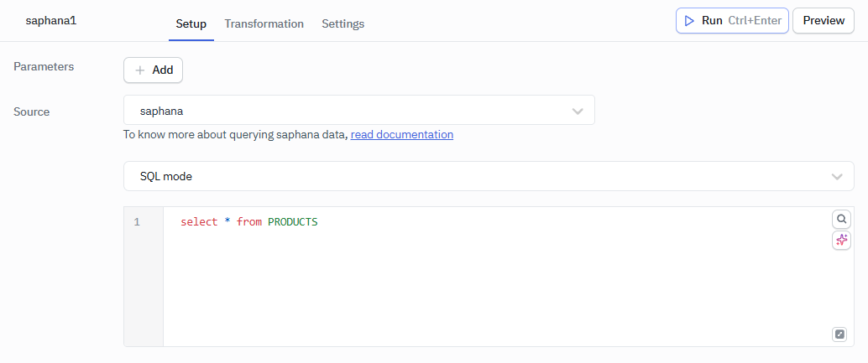Expand the source selector chevron arrow
The image size is (868, 363).
[578, 111]
